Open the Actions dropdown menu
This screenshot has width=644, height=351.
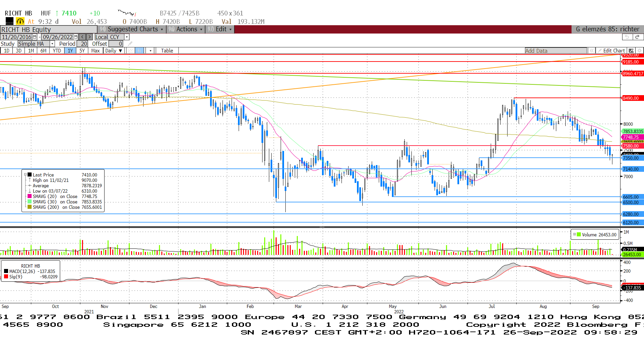186,29
